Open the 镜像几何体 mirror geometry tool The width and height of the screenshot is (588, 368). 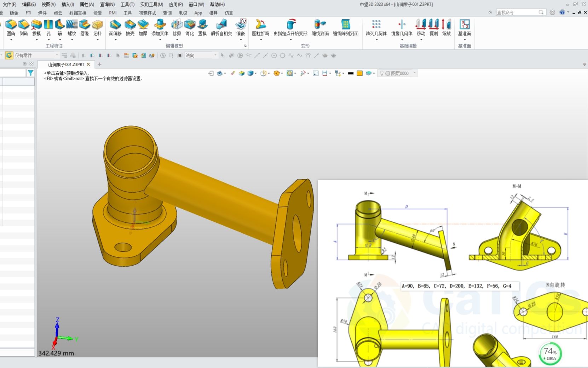pos(402,28)
